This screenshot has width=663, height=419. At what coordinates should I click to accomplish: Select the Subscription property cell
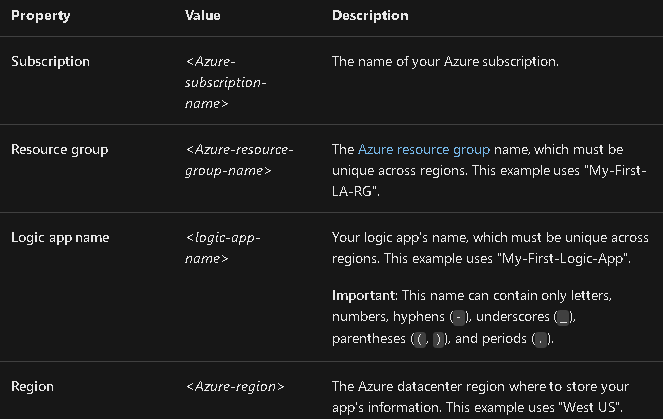point(50,62)
